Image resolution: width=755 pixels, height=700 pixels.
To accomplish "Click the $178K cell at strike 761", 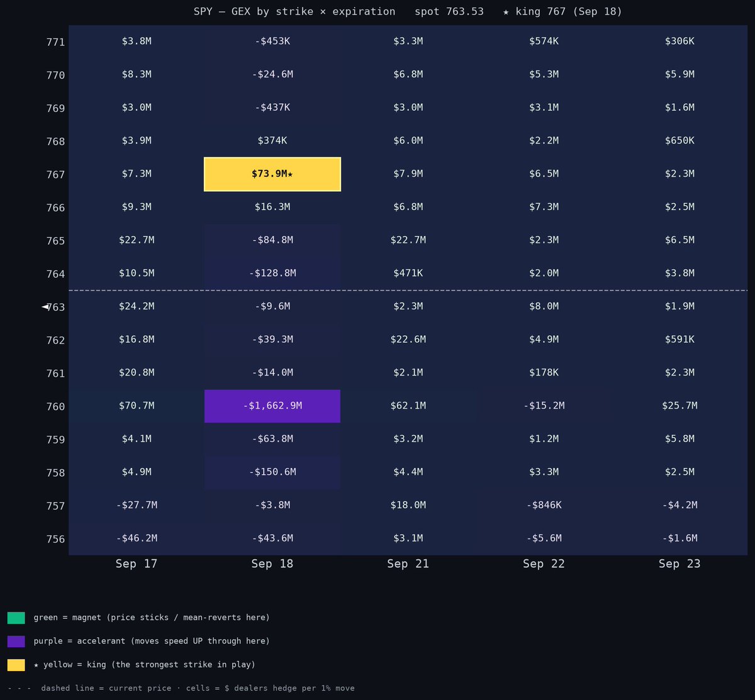I will click(544, 373).
